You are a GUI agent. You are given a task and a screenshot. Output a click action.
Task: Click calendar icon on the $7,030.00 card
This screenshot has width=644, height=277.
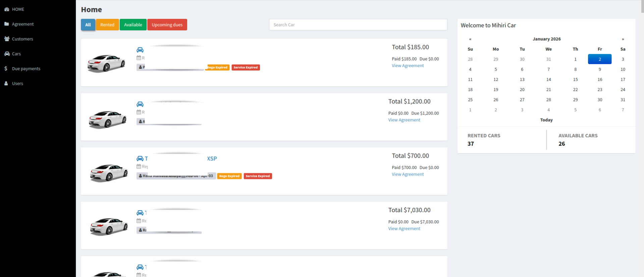(139, 221)
